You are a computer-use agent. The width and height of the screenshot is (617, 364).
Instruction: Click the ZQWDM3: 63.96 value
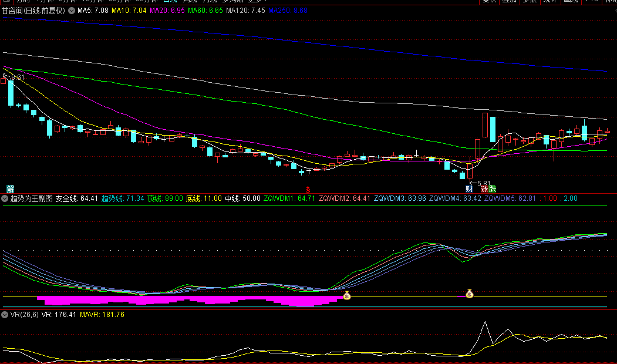tap(400, 198)
